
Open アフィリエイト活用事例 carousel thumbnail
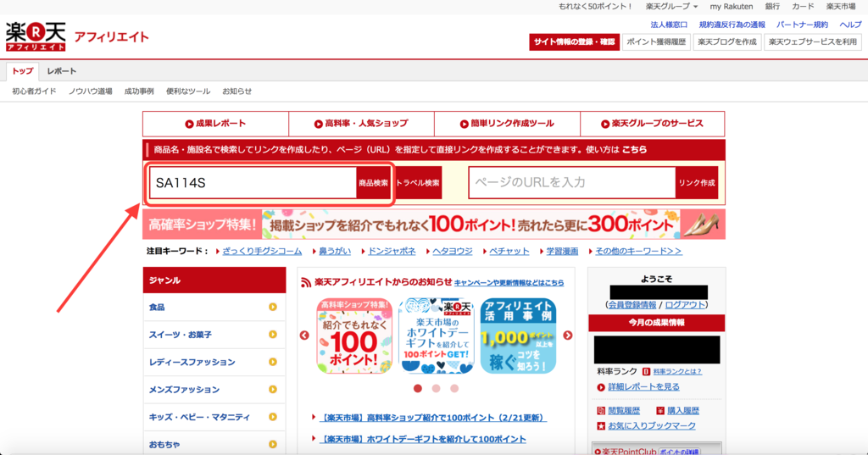point(518,336)
